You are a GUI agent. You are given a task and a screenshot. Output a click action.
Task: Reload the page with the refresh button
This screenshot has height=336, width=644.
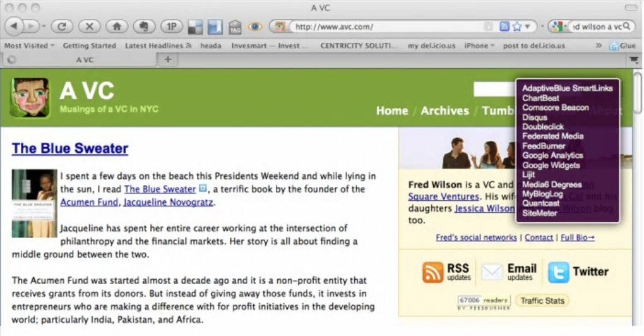(x=62, y=27)
